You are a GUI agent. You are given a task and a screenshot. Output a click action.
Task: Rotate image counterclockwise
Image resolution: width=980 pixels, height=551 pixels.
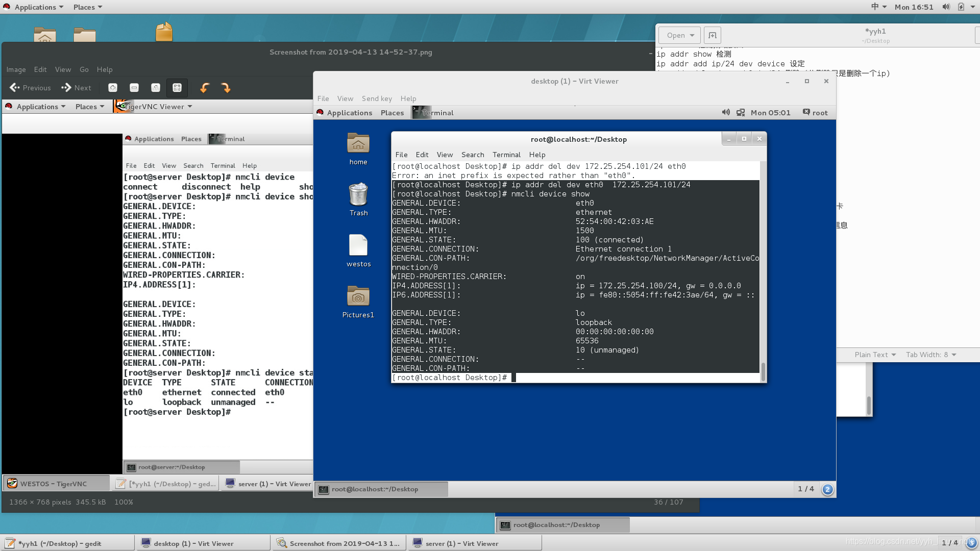click(205, 88)
